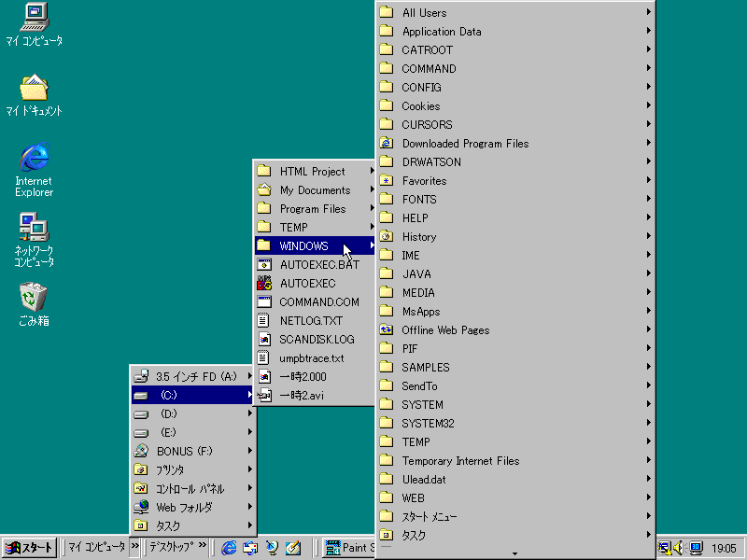
Task: Expand the Desktop toolbar chevron
Action: pos(203,546)
